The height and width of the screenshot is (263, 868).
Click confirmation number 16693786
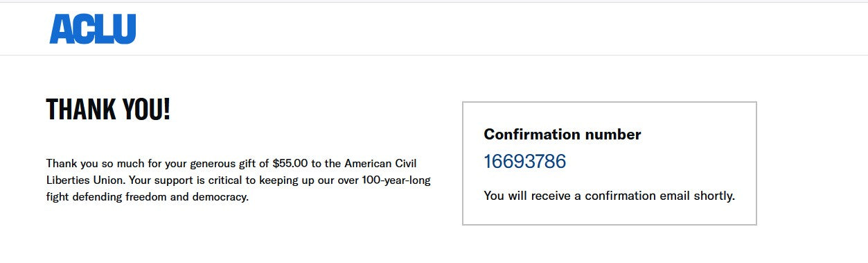tap(524, 162)
